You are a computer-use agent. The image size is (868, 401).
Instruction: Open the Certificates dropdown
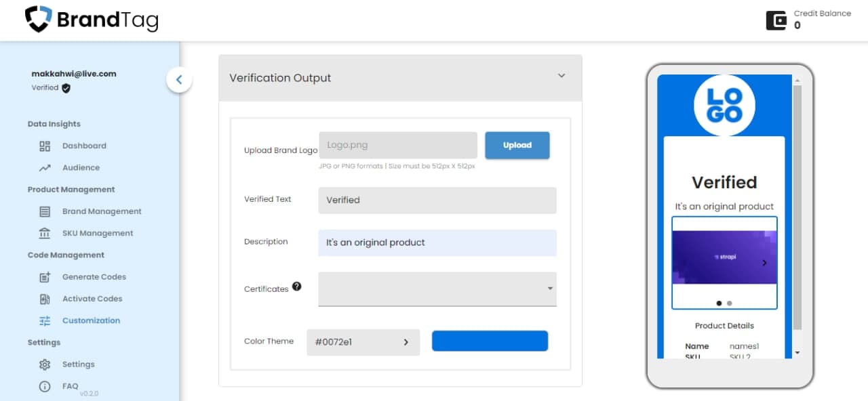coord(437,289)
